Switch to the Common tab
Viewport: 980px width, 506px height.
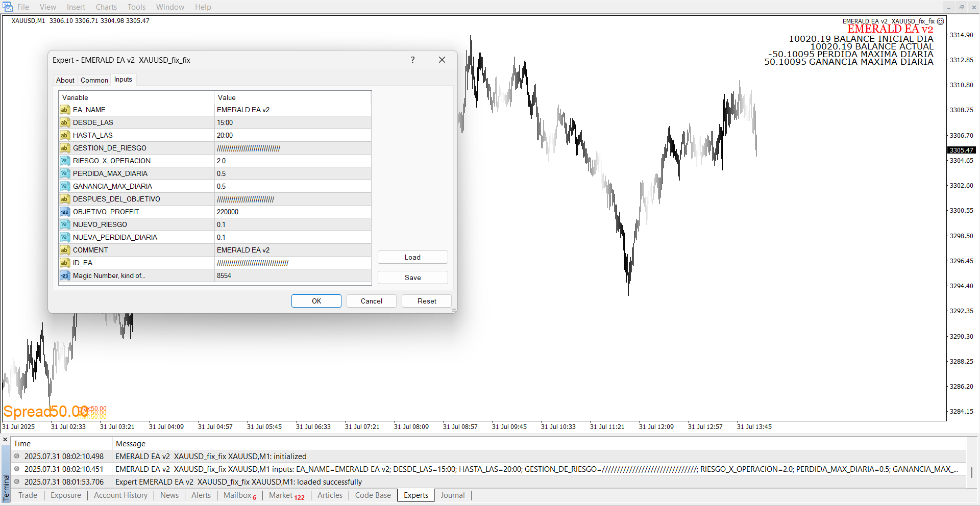point(94,80)
